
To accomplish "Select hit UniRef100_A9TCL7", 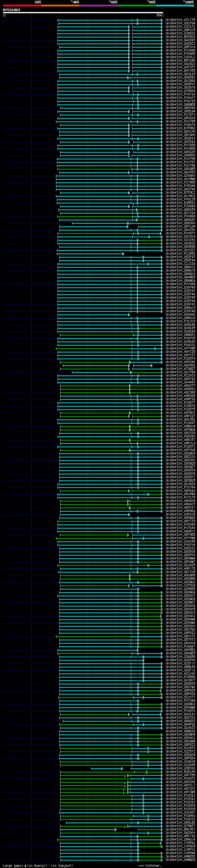I will (x=180, y=785).
